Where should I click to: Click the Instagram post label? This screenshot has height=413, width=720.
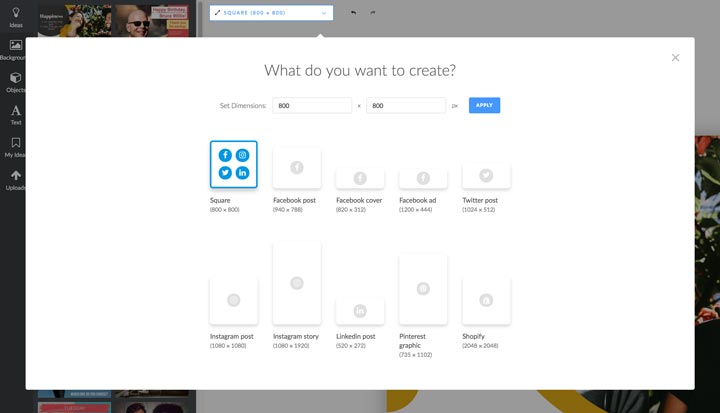231,336
